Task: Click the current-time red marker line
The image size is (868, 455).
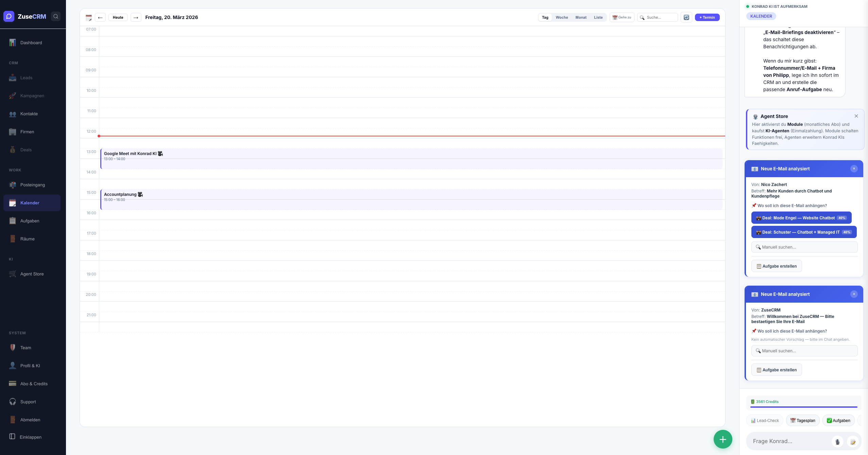Action: 411,136
